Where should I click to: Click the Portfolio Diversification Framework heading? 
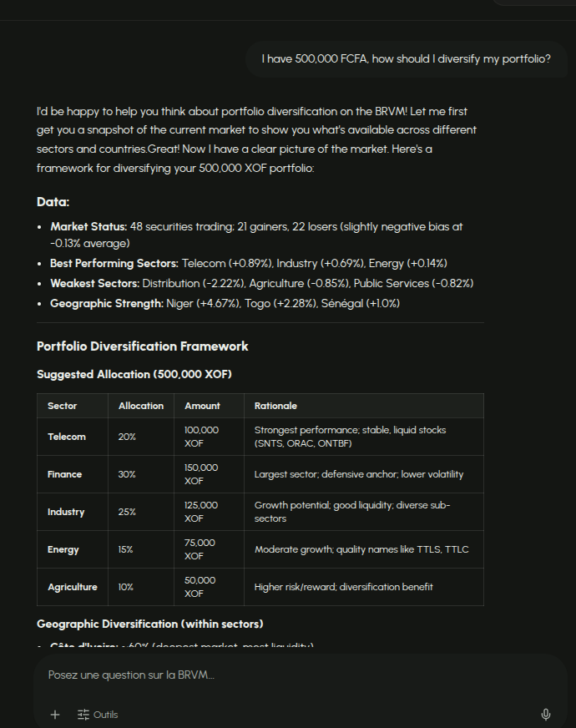tap(143, 346)
